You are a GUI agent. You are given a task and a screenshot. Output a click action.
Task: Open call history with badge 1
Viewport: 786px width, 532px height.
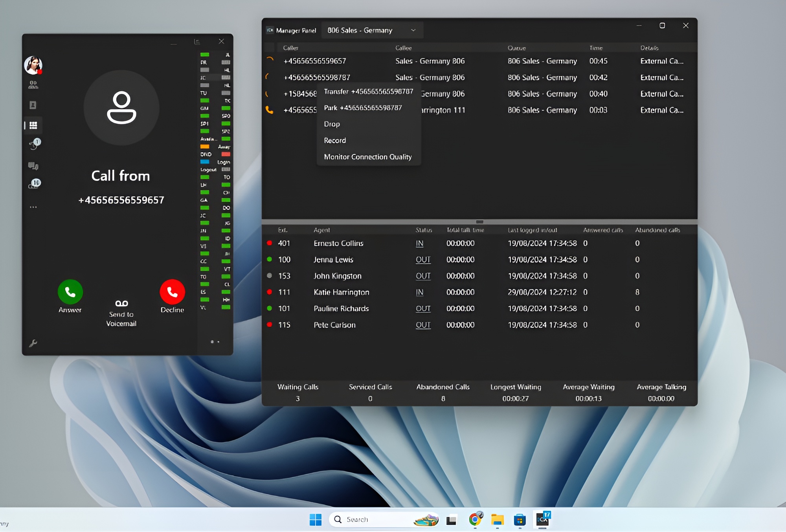34,144
